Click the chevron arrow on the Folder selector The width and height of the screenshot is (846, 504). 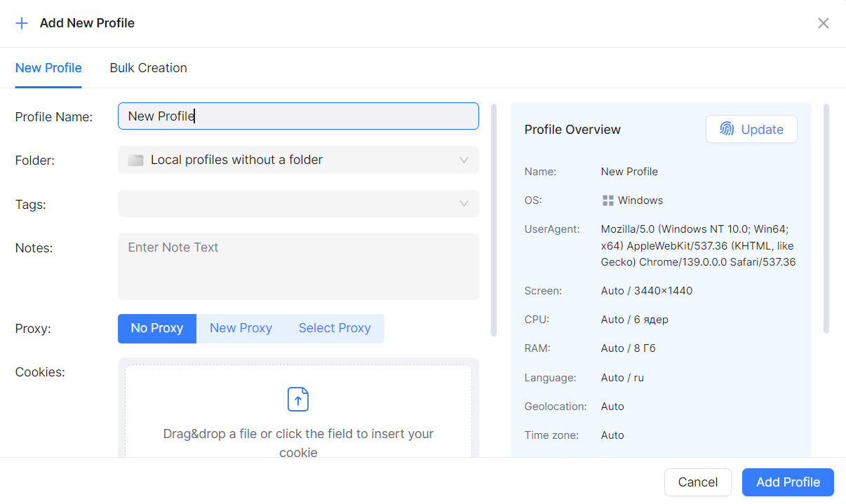[x=464, y=160]
